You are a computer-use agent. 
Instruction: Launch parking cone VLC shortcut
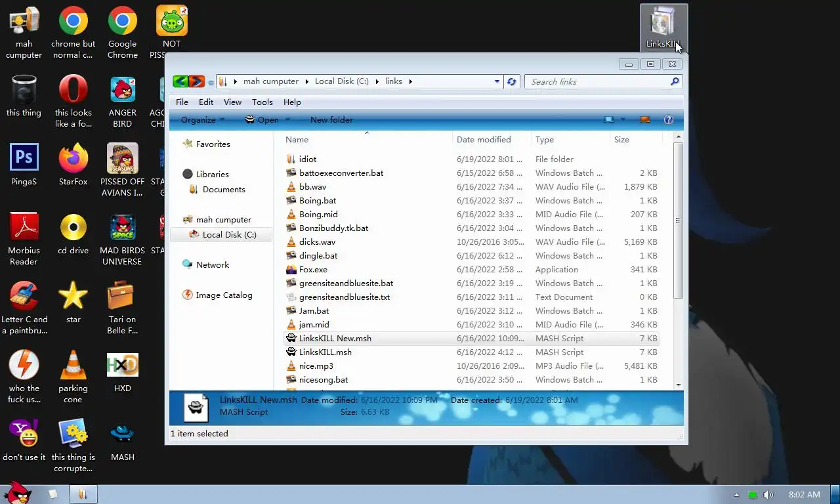click(73, 377)
